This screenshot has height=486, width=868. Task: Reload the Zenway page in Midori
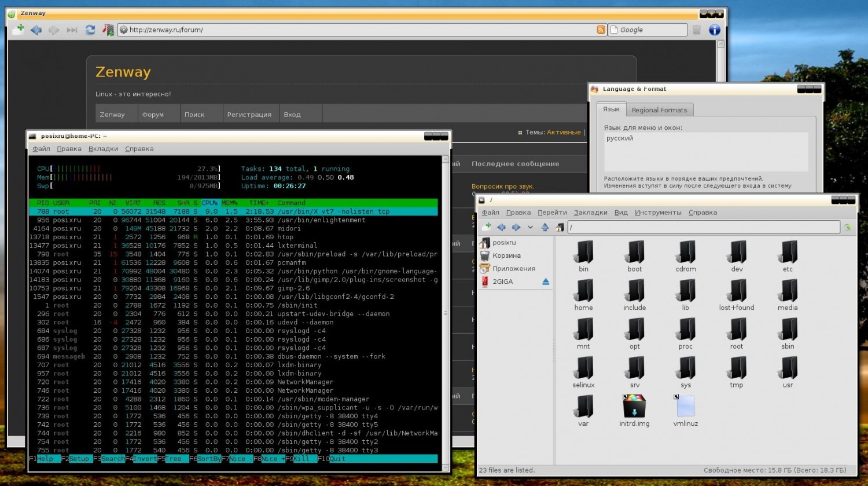point(90,30)
